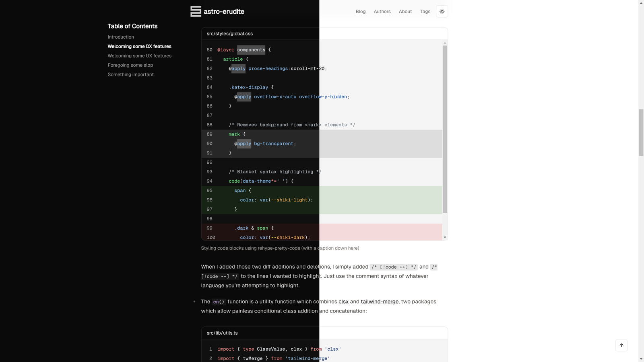This screenshot has width=644, height=362.
Task: Jump to Welcoming some UX features
Action: click(x=139, y=56)
